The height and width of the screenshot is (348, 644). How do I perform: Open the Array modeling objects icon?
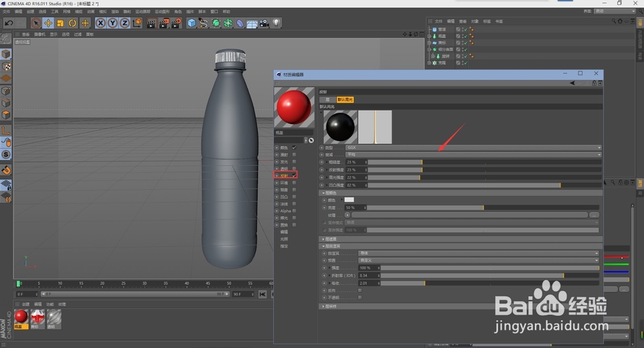[228, 23]
